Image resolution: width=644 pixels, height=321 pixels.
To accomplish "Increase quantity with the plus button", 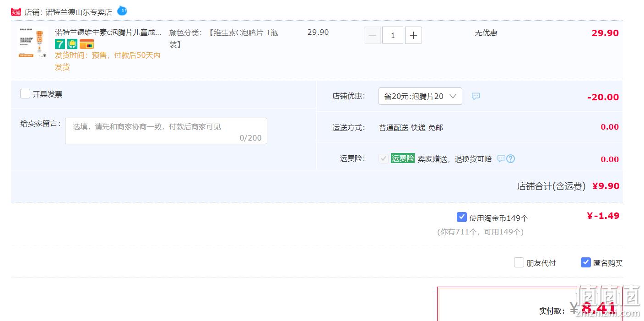I will pyautogui.click(x=413, y=35).
